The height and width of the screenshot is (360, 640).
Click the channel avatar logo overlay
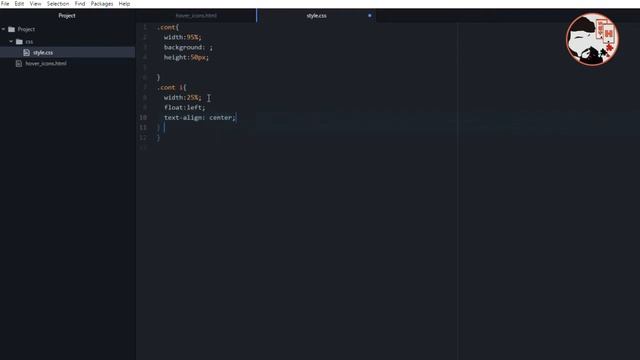point(592,39)
